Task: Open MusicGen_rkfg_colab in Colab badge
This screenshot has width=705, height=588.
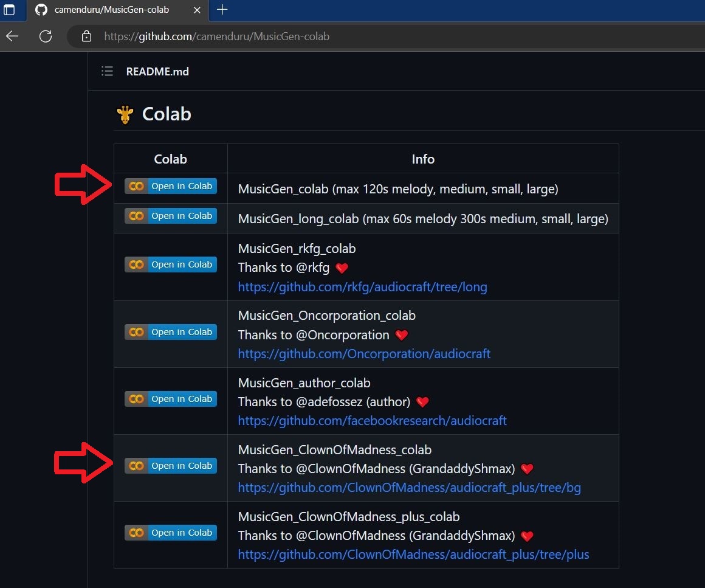Action: 171,265
